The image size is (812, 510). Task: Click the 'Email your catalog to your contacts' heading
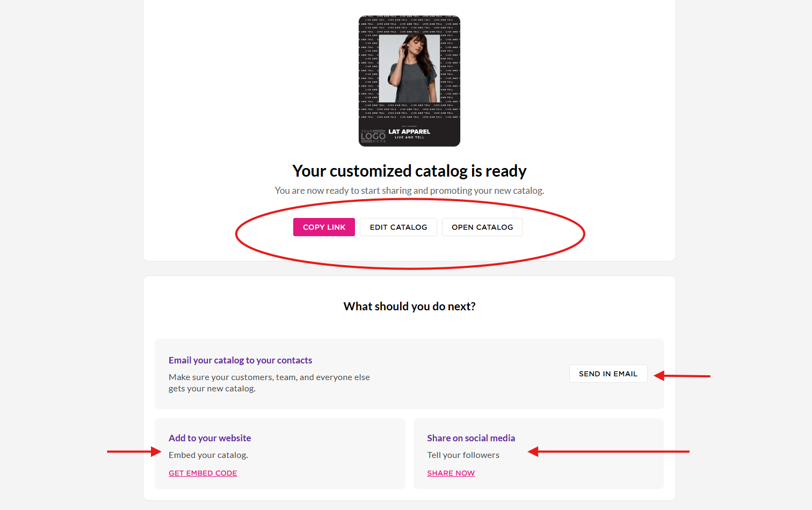point(240,360)
